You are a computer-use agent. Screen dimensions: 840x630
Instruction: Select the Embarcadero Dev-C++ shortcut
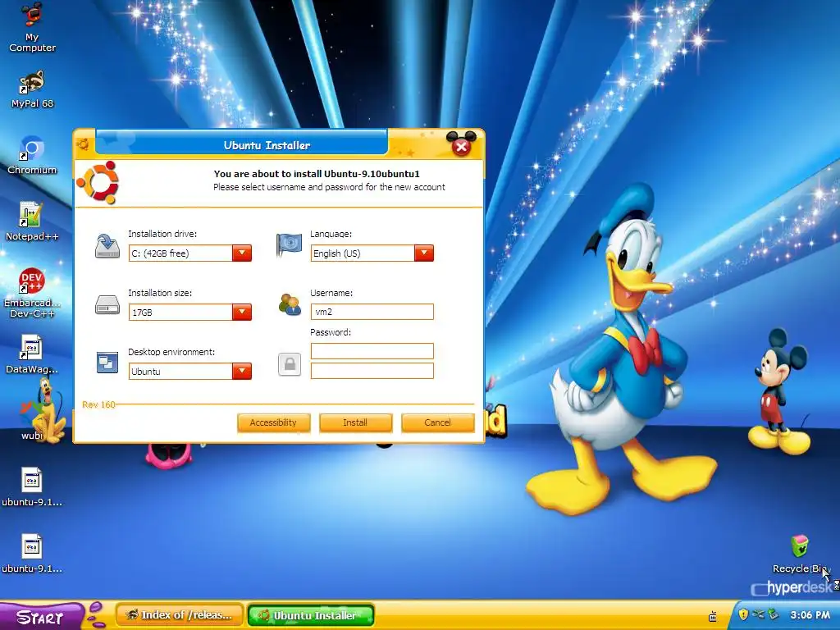coord(32,293)
